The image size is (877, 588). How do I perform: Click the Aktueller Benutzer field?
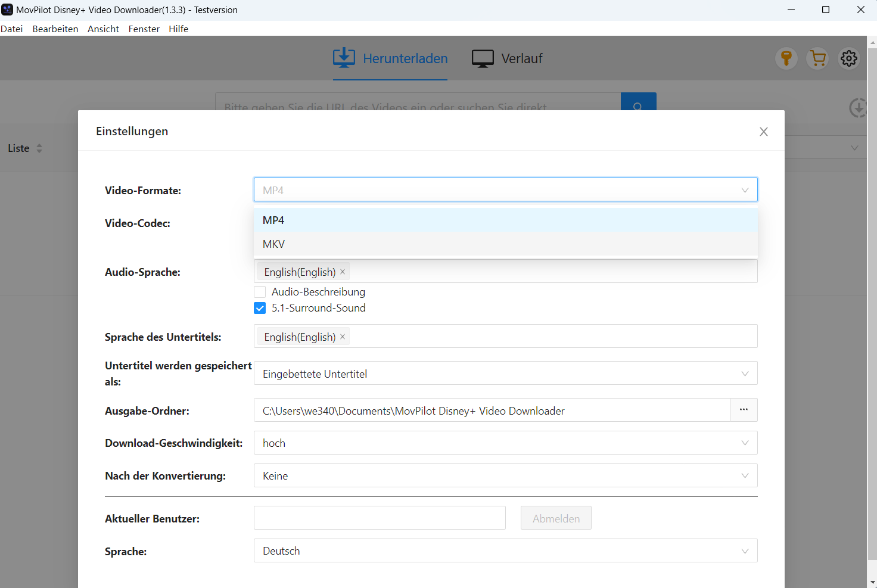380,518
